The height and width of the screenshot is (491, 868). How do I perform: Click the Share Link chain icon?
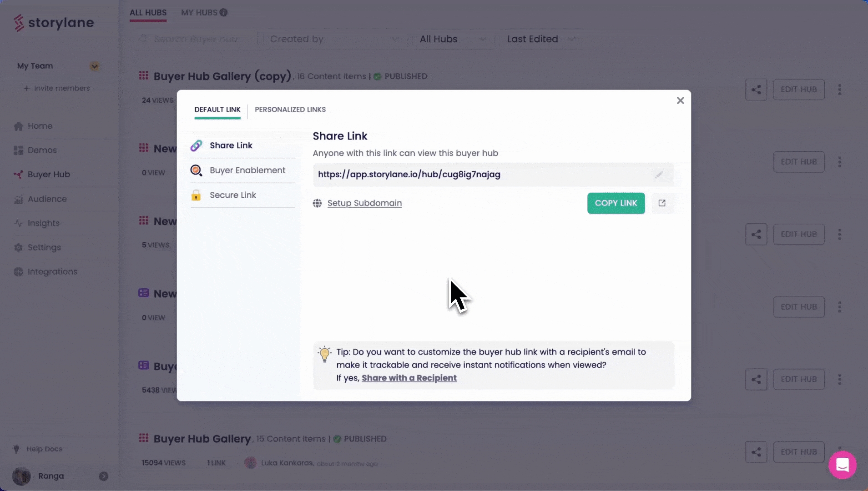[196, 145]
